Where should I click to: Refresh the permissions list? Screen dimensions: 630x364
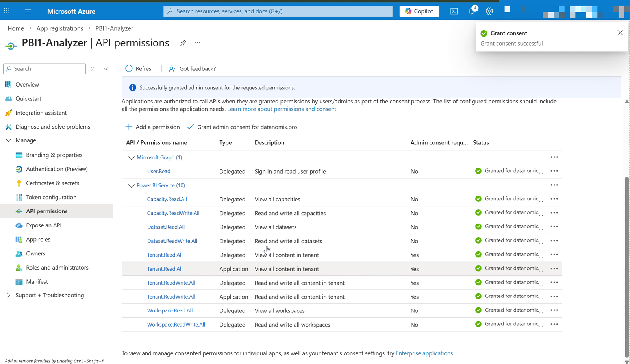pos(140,68)
